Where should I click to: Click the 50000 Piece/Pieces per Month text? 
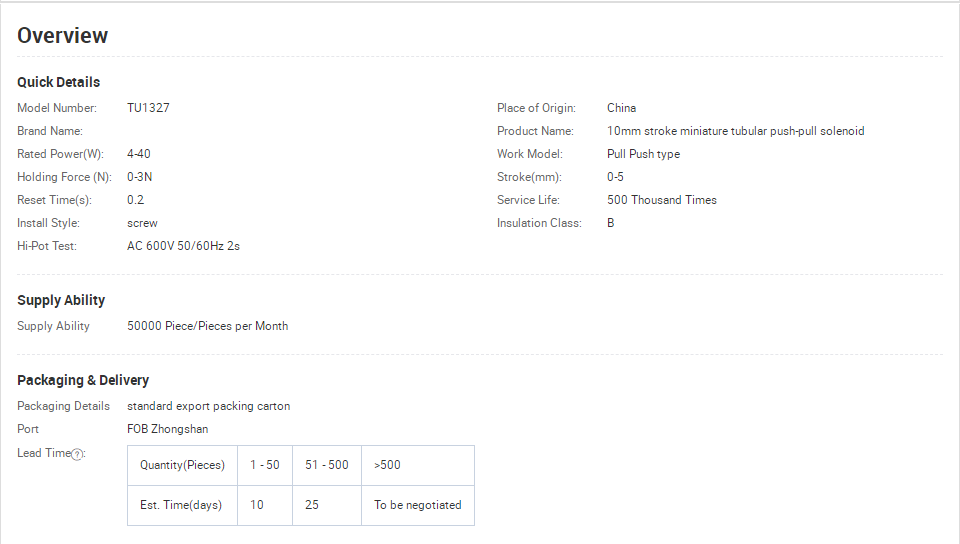[207, 326]
